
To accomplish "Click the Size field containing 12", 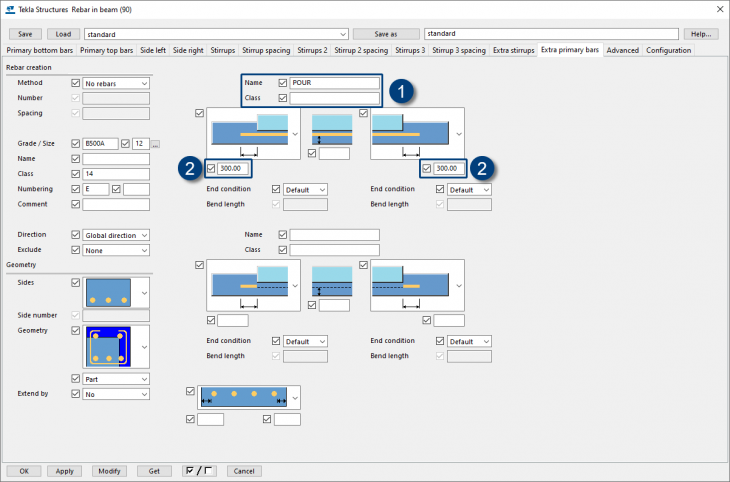I will pyautogui.click(x=141, y=143).
